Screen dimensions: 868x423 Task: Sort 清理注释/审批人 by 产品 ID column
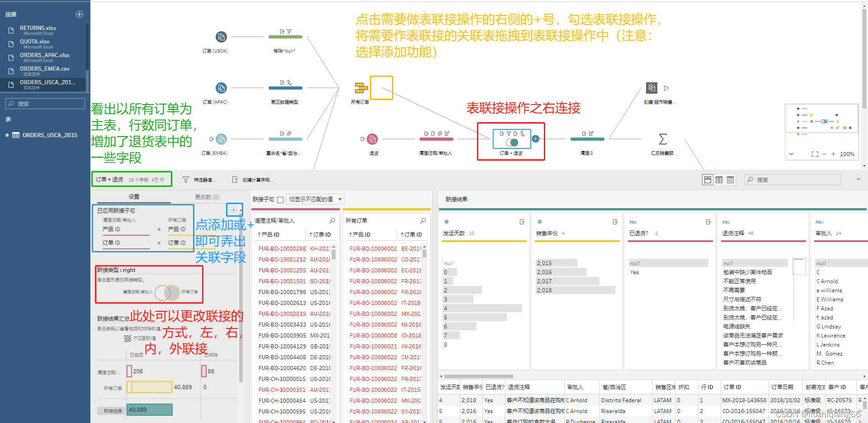coord(269,234)
